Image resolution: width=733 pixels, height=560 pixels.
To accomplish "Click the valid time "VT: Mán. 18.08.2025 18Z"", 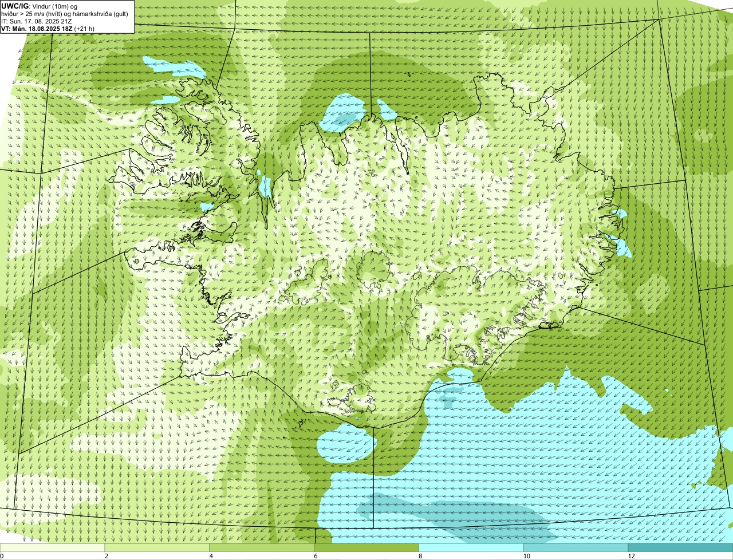I will coord(37,28).
